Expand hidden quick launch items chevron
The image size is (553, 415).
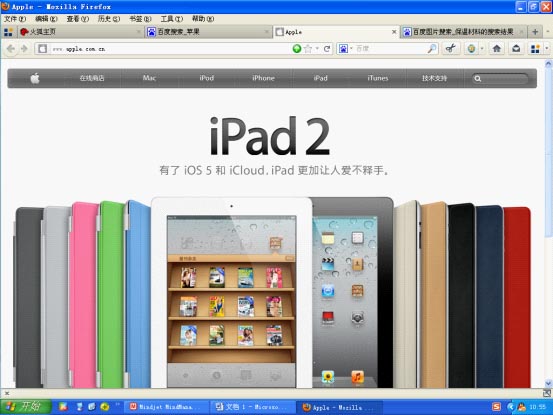pos(117,404)
